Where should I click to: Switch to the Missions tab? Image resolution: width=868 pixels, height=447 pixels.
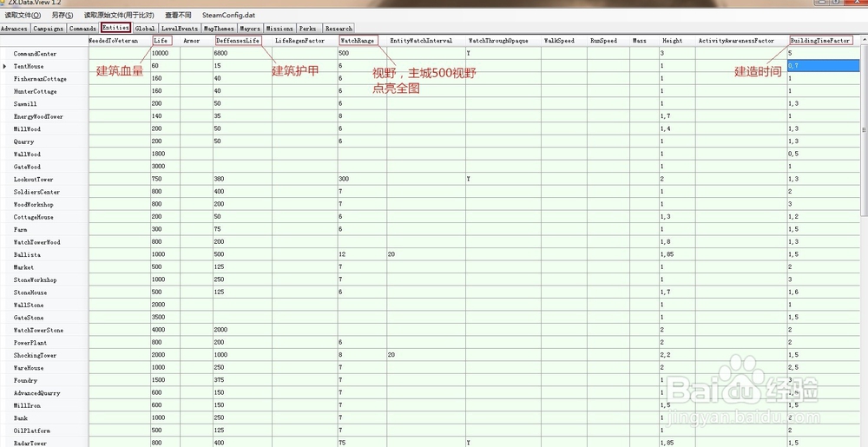(x=279, y=29)
